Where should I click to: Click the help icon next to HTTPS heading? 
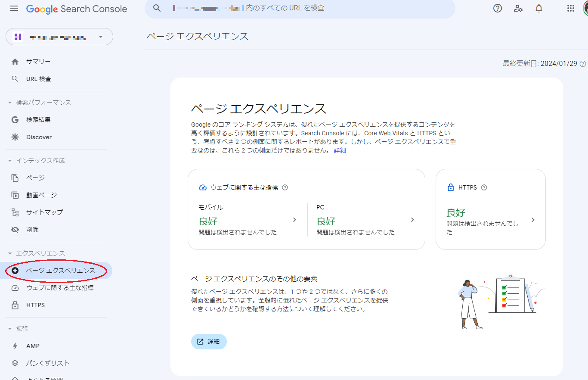tap(484, 187)
